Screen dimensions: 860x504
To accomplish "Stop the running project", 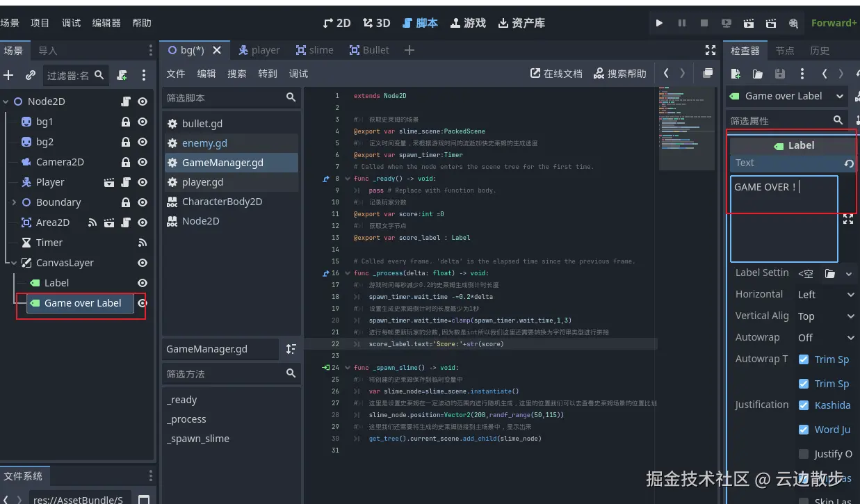I will click(704, 23).
